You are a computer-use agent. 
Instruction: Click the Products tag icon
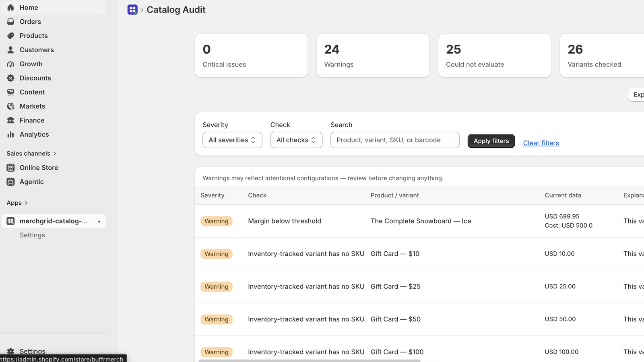click(11, 36)
